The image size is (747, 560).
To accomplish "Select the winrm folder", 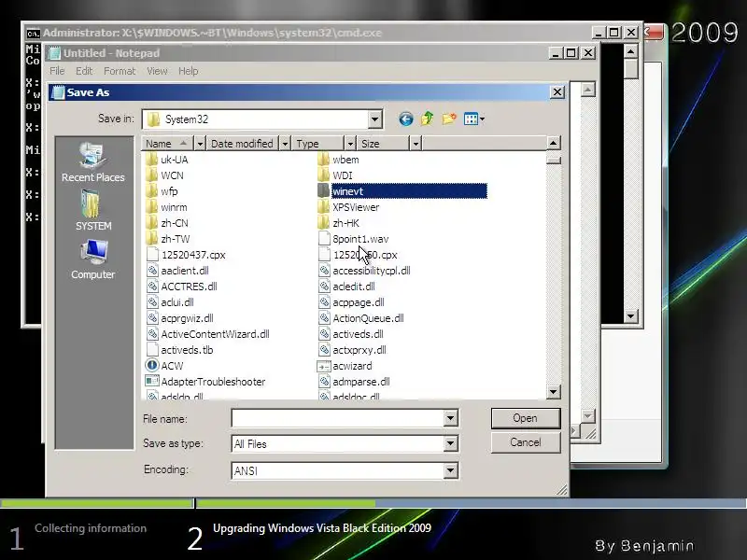I will pyautogui.click(x=167, y=207).
